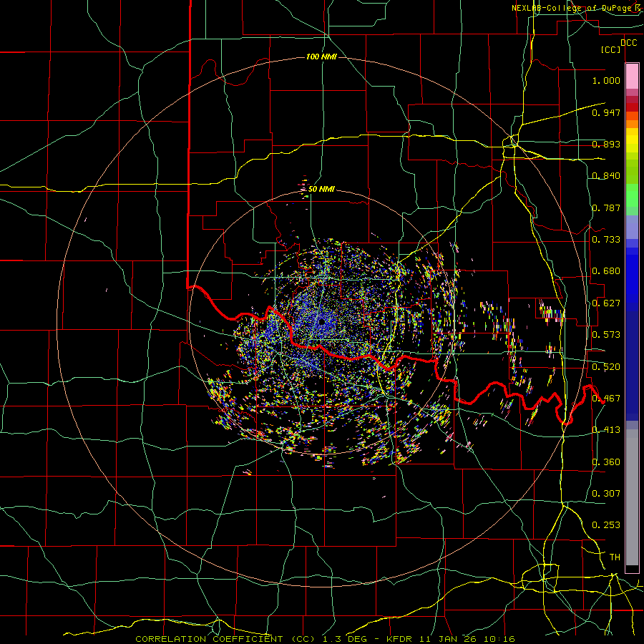Select the 0.787 scale value
This screenshot has height=644, width=644.
point(606,208)
